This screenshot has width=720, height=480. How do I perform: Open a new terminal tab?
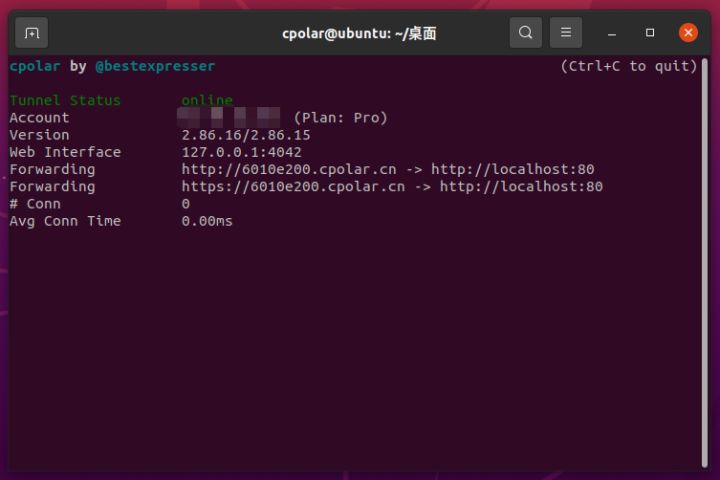point(31,33)
